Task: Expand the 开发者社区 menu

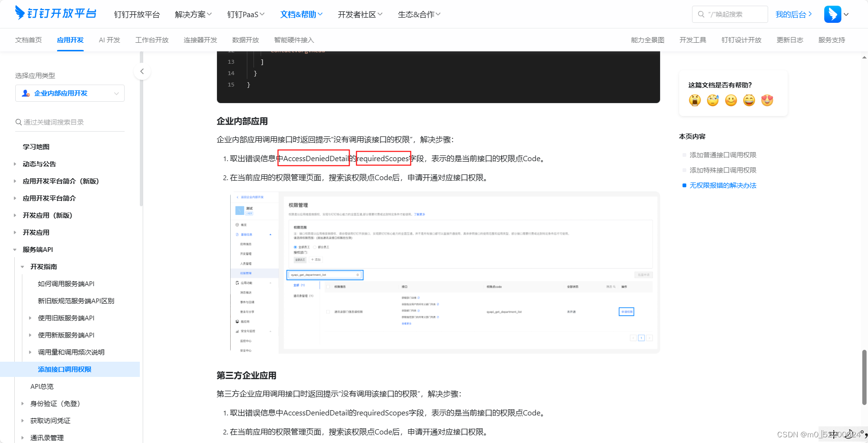Action: pos(360,14)
